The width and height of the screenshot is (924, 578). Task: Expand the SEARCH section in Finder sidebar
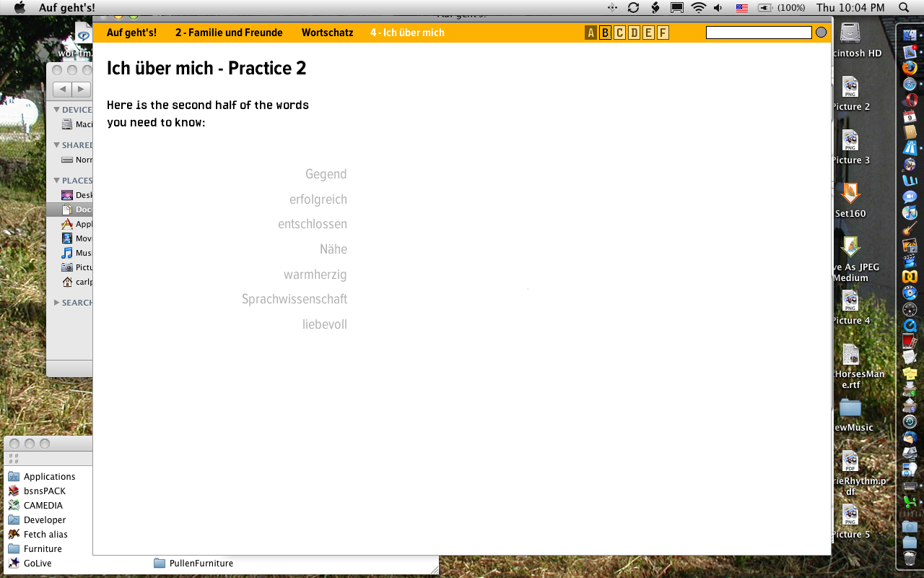click(57, 303)
